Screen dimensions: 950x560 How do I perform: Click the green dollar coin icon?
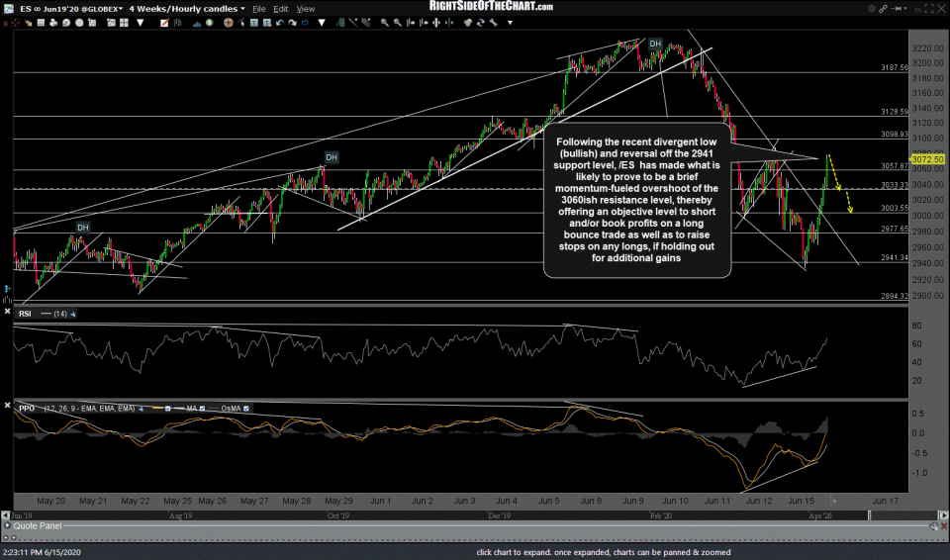click(210, 23)
